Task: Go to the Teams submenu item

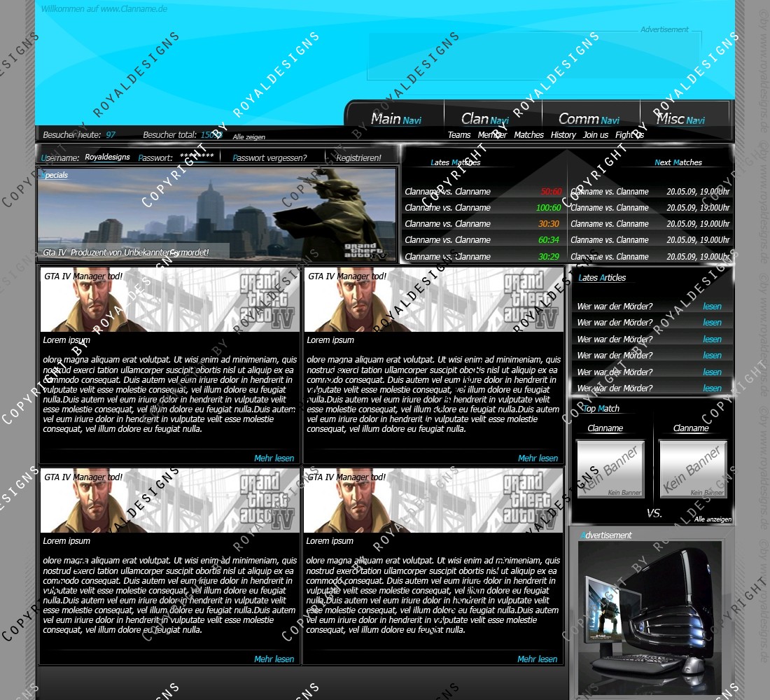Action: [459, 135]
